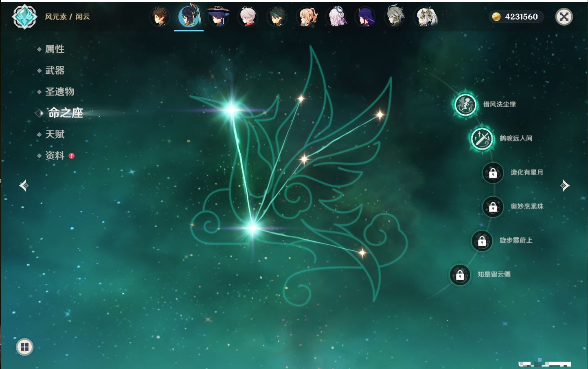Click the small star at the lower right tail
This screenshot has height=369, width=588.
tap(362, 253)
